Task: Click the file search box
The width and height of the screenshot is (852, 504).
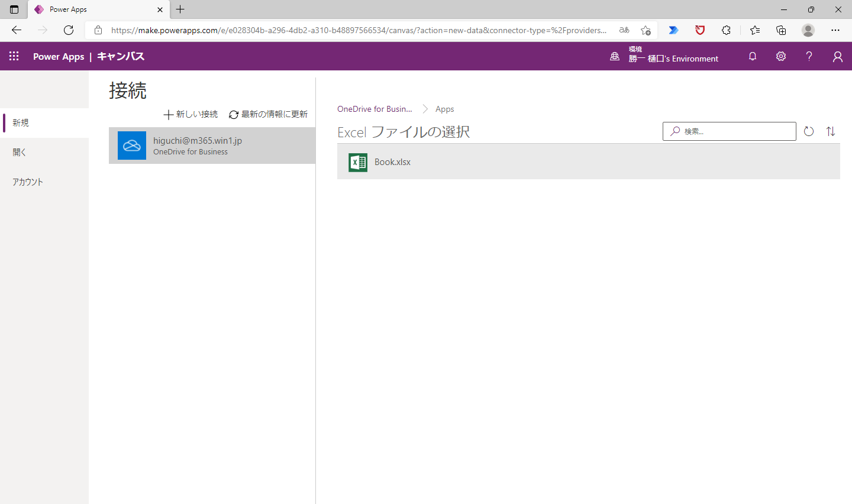Action: (729, 131)
